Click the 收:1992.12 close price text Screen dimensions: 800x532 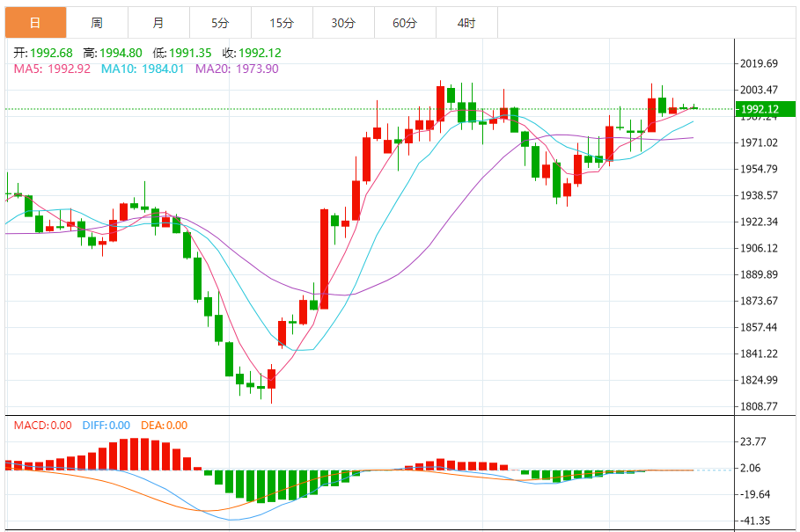[x=252, y=53]
